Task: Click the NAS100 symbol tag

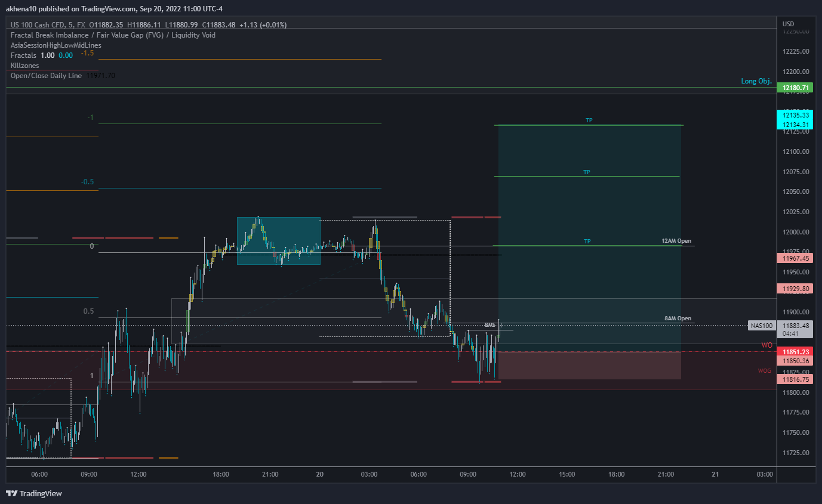Action: pyautogui.click(x=762, y=326)
